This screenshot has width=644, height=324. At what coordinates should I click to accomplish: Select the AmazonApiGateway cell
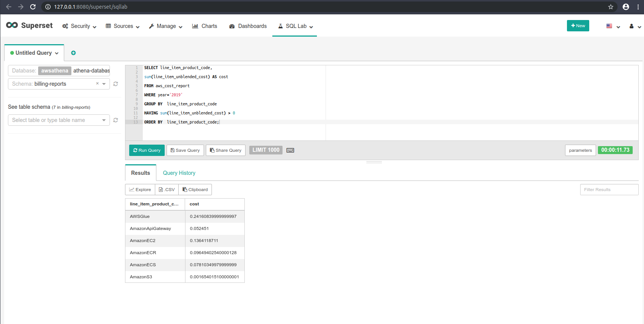coord(155,228)
